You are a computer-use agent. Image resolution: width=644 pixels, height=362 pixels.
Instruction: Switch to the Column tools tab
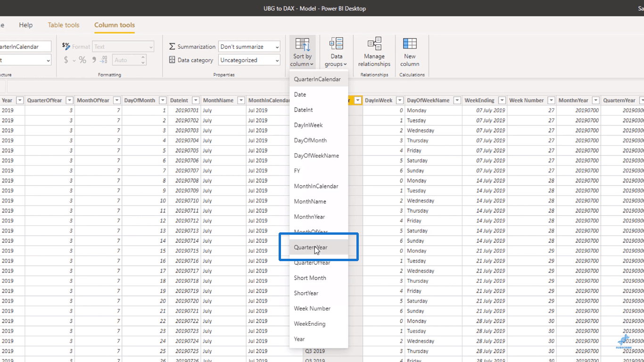[115, 25]
